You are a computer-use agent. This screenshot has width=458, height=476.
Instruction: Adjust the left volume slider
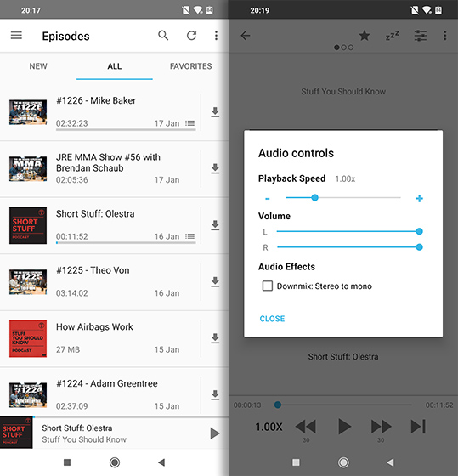349,231
